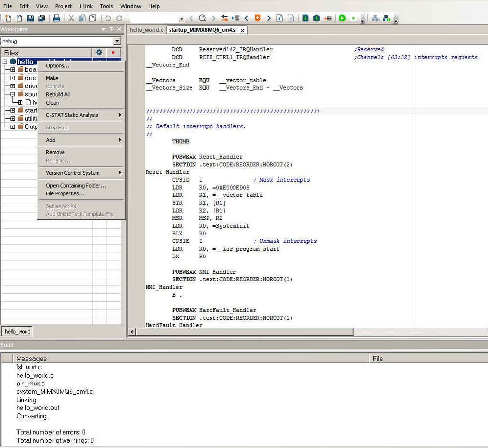
Task: Compile file using green arrow document icon
Action: (x=306, y=18)
